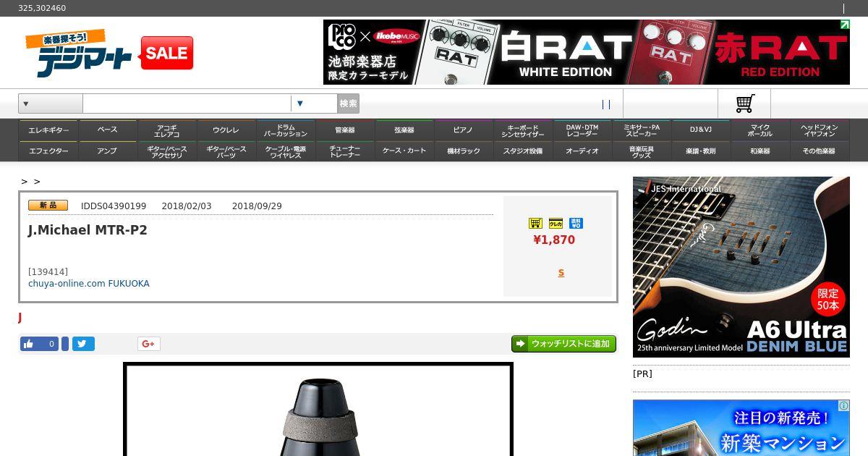
Task: Open the ドラム パーカッション category
Action: coord(285,130)
